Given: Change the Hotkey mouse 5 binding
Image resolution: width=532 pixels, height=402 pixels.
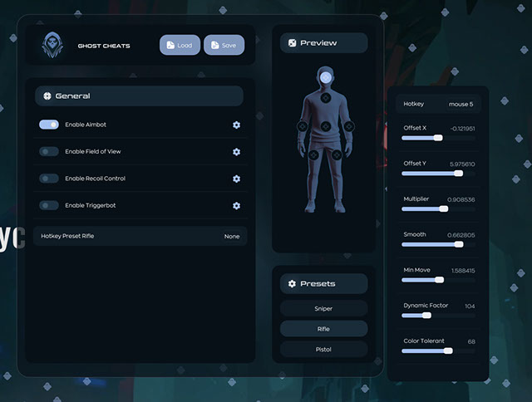Looking at the screenshot, I should [460, 105].
